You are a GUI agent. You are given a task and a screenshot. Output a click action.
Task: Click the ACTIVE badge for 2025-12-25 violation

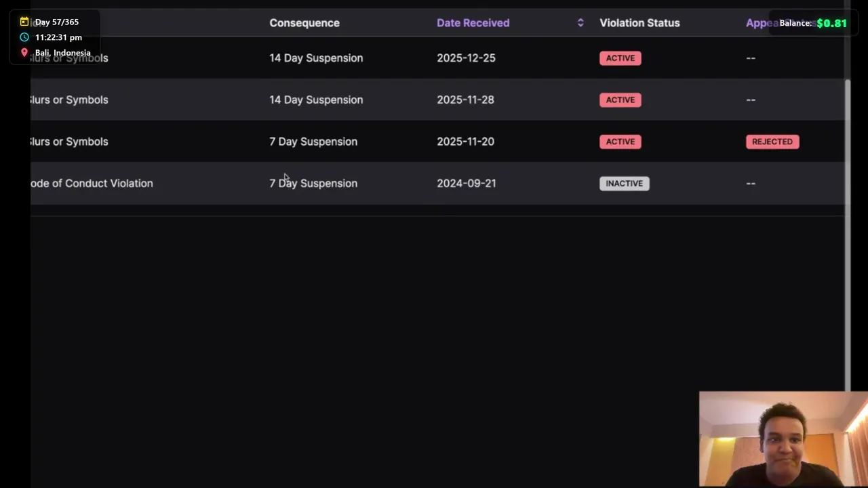click(620, 58)
